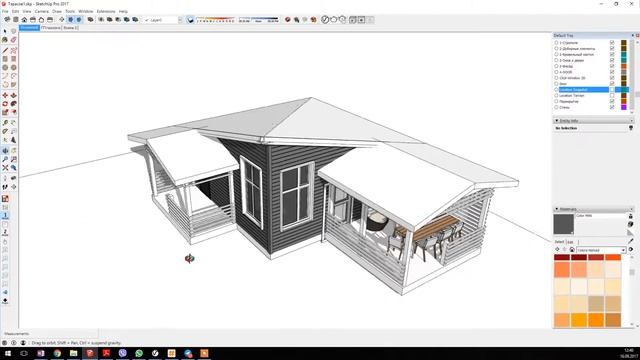Click the eyedropper sample paint icon

(x=631, y=241)
